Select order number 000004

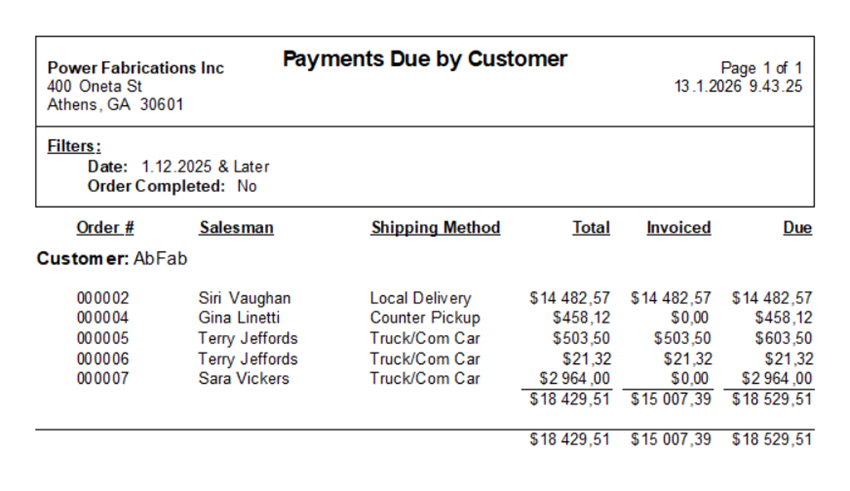[x=103, y=318]
